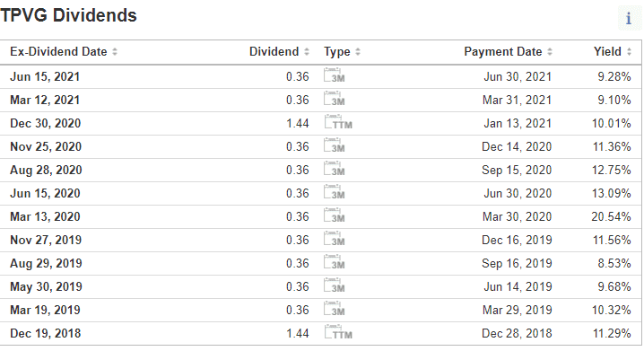Click the 3M type icon for Nov 25, 2020
644x351 pixels.
(x=335, y=146)
